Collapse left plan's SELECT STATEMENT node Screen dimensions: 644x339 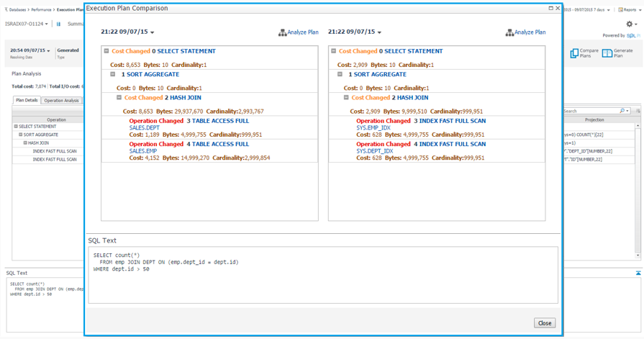pyautogui.click(x=106, y=52)
